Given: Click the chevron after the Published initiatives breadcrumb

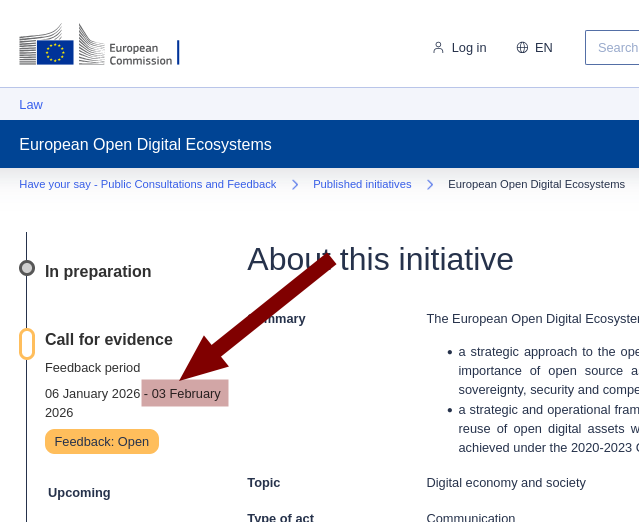Looking at the screenshot, I should click(430, 185).
